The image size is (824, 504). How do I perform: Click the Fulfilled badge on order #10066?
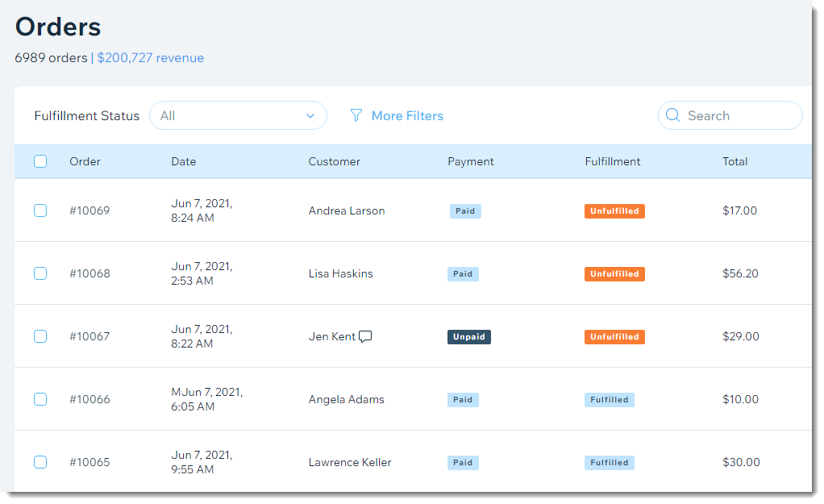(609, 400)
